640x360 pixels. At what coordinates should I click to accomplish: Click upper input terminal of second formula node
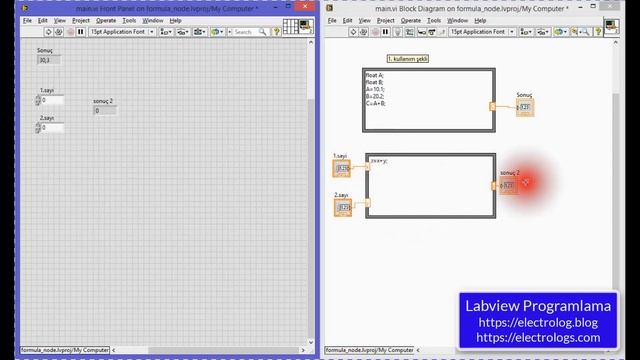coord(367,166)
